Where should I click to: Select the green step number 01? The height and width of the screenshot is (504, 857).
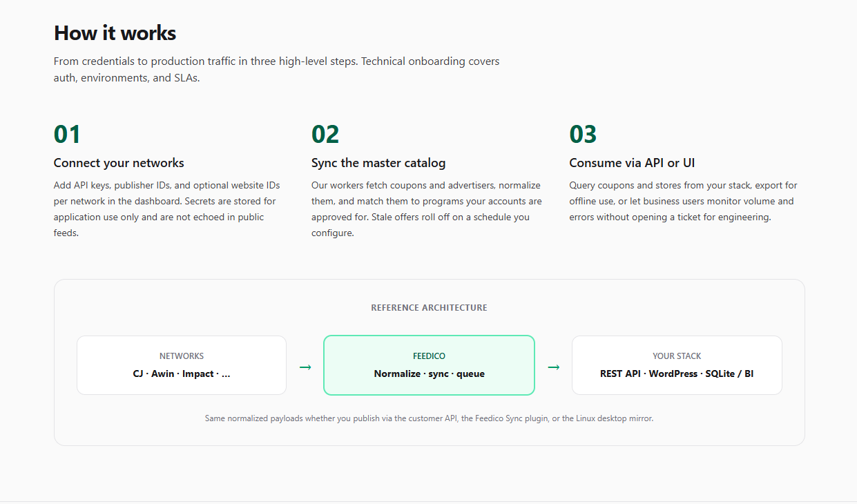pos(67,135)
